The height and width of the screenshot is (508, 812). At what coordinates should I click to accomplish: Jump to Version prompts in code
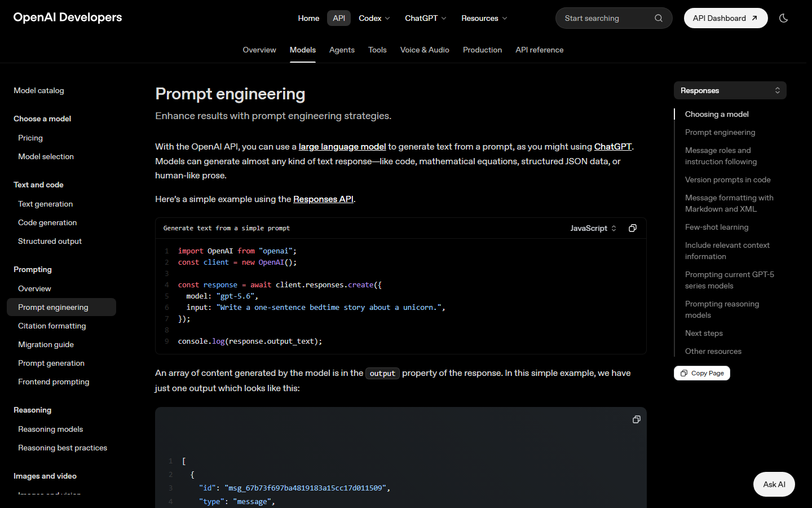coord(727,179)
